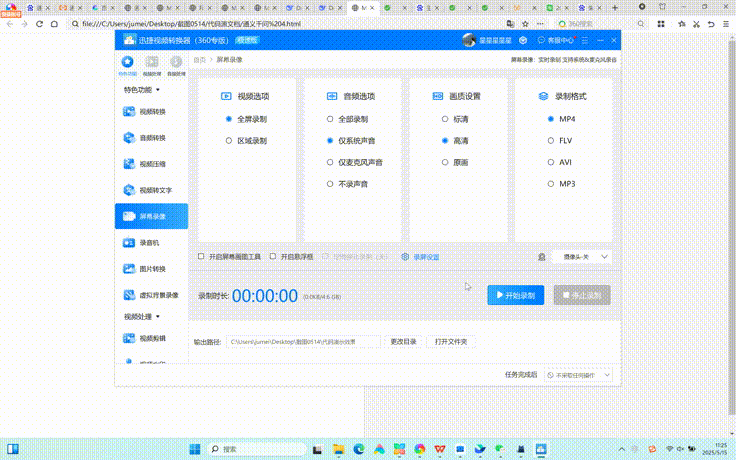This screenshot has width=736, height=460.
Task: Open the Windows Start menu
Action: tap(195, 449)
